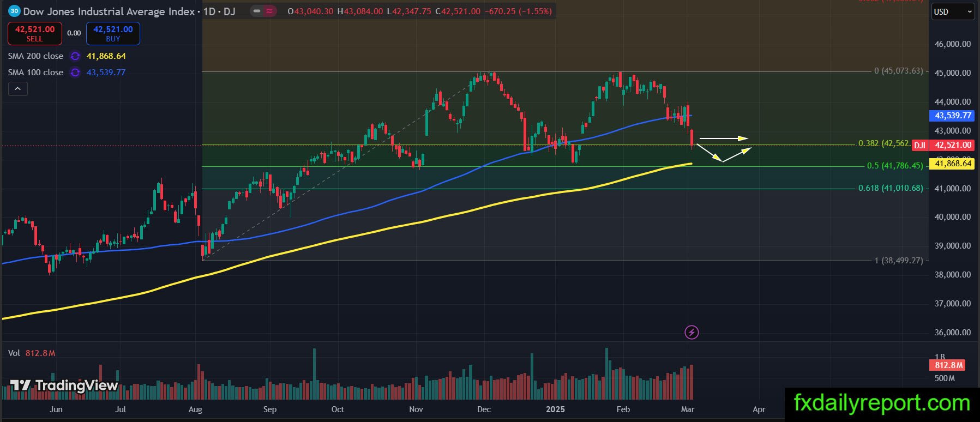980x422 pixels.
Task: Click the BUY 42,521.00 button
Action: pyautogui.click(x=113, y=33)
